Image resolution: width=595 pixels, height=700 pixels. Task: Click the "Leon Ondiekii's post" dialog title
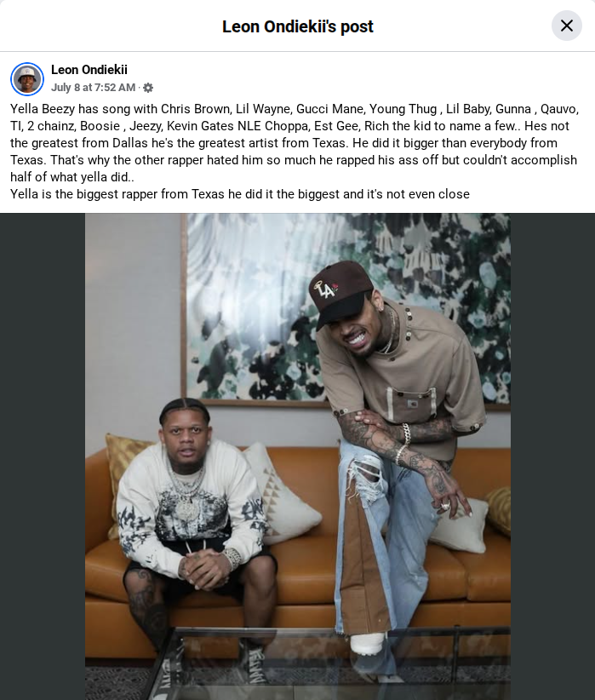[298, 26]
